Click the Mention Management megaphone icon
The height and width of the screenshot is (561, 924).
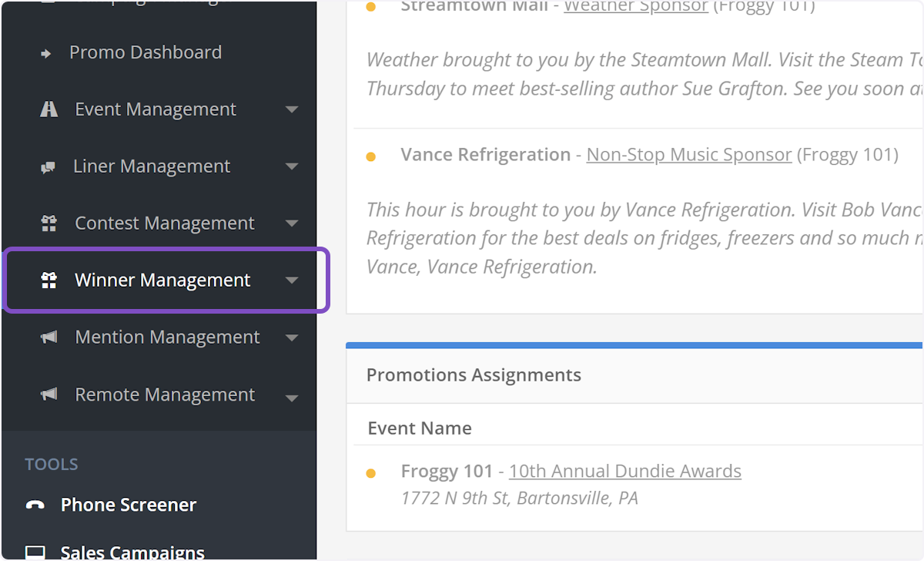click(49, 337)
